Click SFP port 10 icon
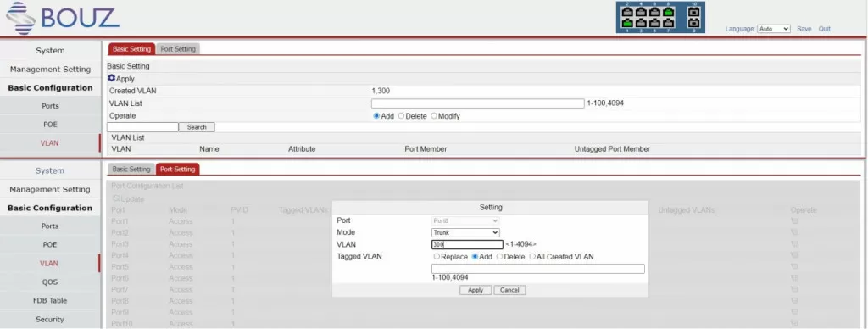The height and width of the screenshot is (329, 868). (693, 12)
